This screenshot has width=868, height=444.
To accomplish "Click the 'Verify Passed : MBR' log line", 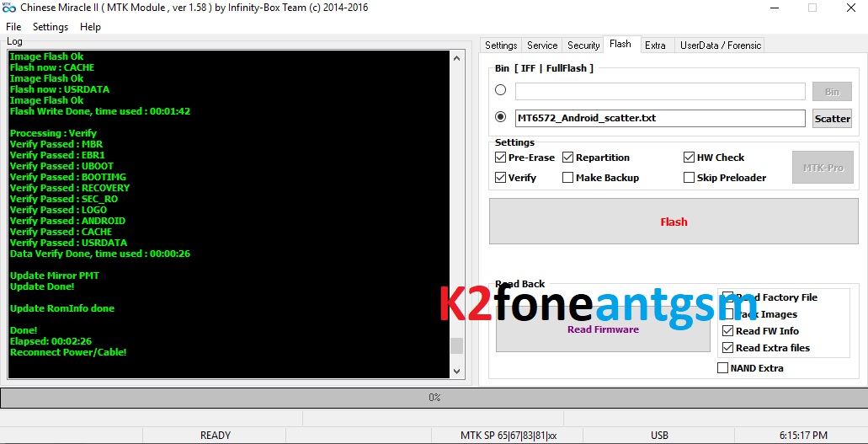I will click(56, 144).
